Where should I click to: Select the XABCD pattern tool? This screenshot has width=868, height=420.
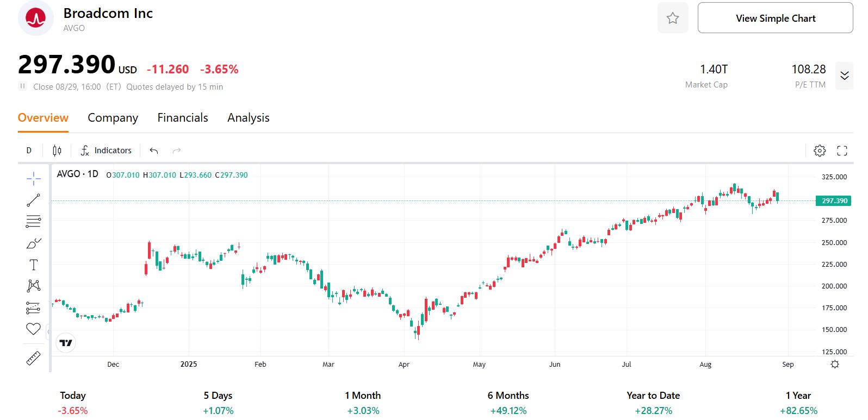pyautogui.click(x=33, y=286)
